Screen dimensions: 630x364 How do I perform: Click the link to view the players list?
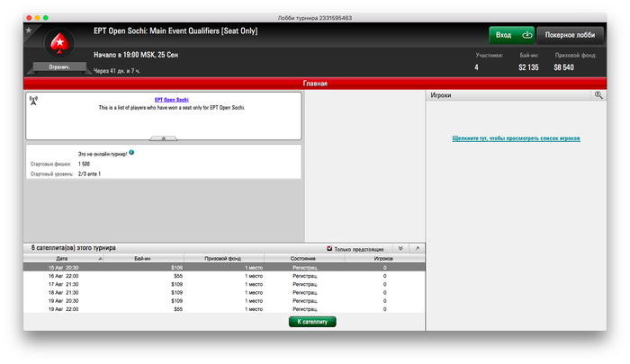[x=516, y=138]
